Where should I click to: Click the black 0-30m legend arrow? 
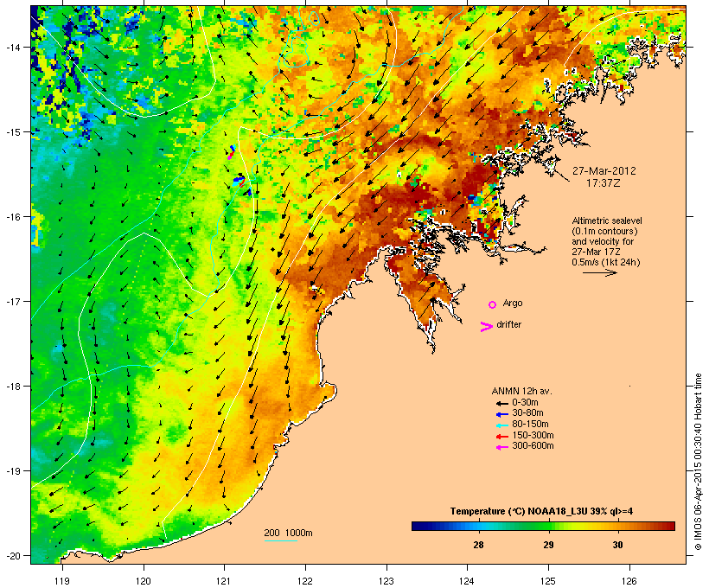[x=502, y=403]
